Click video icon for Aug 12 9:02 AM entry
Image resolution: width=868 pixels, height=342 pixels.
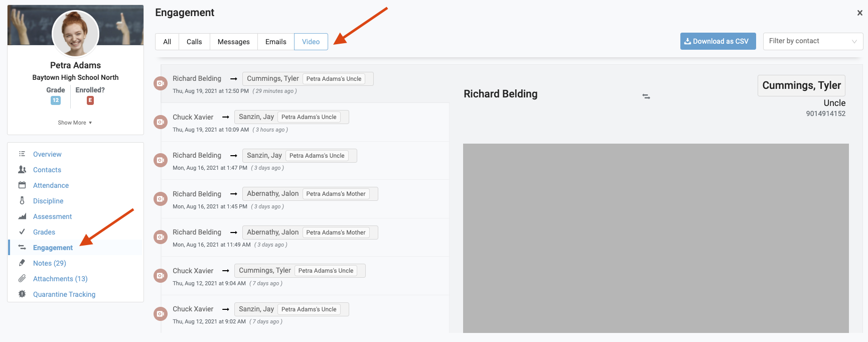[x=161, y=314]
